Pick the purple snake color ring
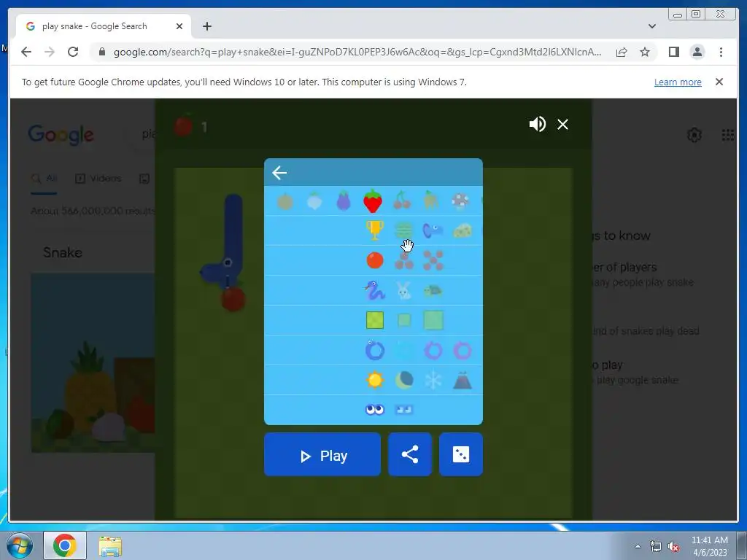This screenshot has height=560, width=747. tap(433, 351)
